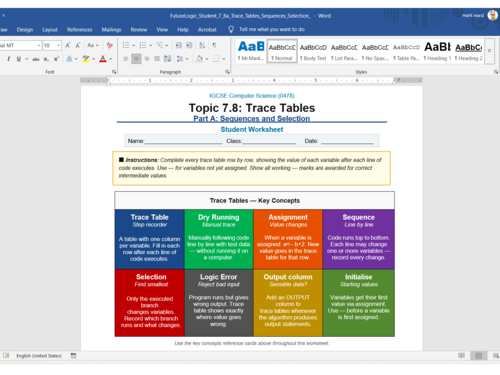The height and width of the screenshot is (375, 500).
Task: Apply the Text Effects and Typography tool
Action: click(69, 59)
